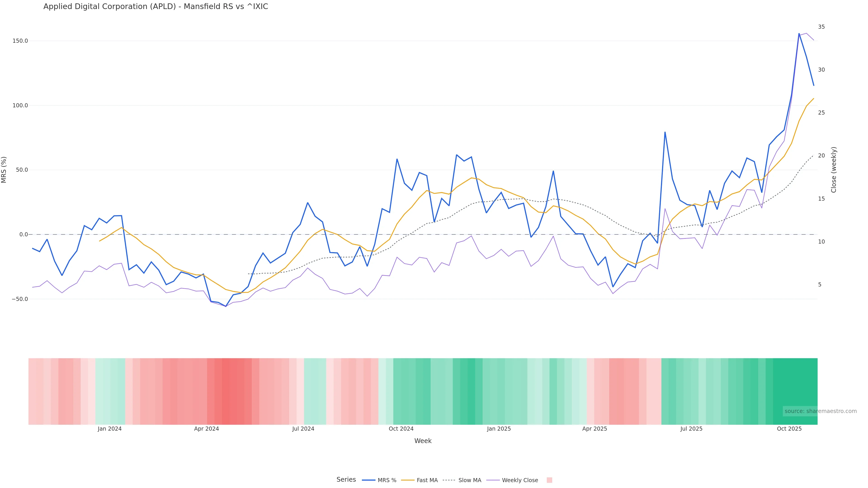This screenshot has height=488, width=868.
Task: Click the orange Fast MA legend line icon
Action: click(x=408, y=480)
